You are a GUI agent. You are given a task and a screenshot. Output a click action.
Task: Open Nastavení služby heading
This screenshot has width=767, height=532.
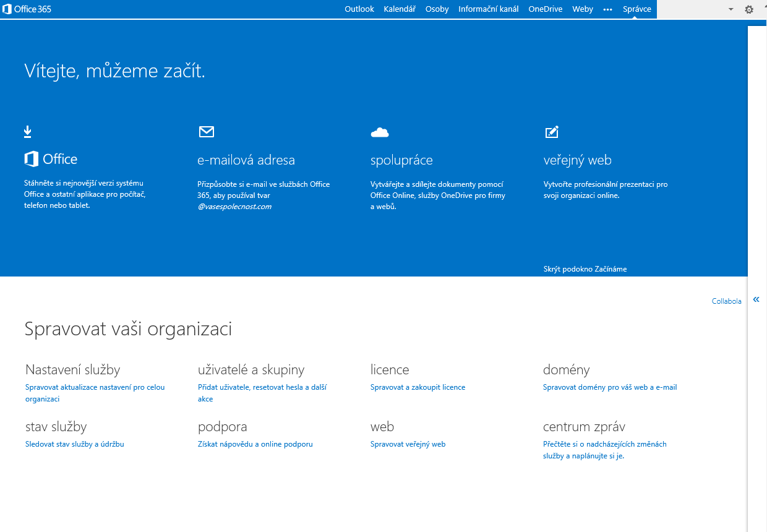click(x=73, y=370)
